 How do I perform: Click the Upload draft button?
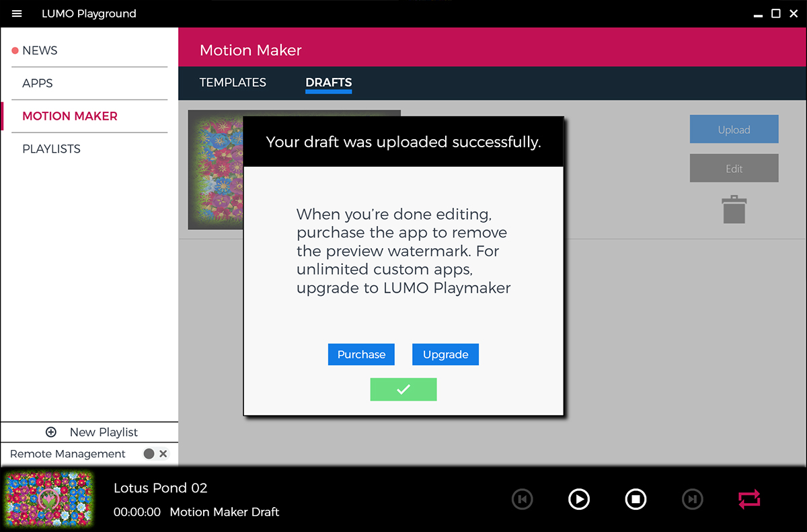[734, 129]
